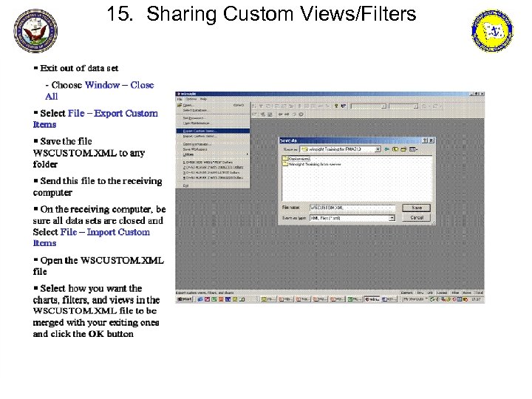Select the Winsight Training folder in file list
Screen dimensions: 532x399
click(312, 164)
